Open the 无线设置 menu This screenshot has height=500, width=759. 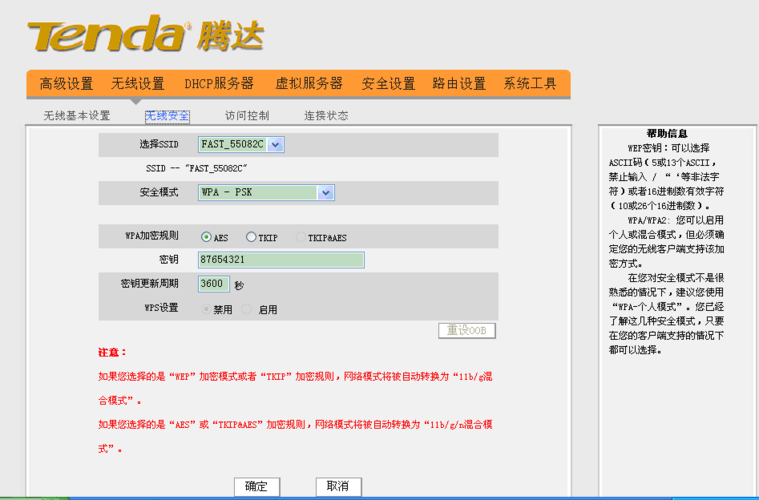(x=137, y=84)
